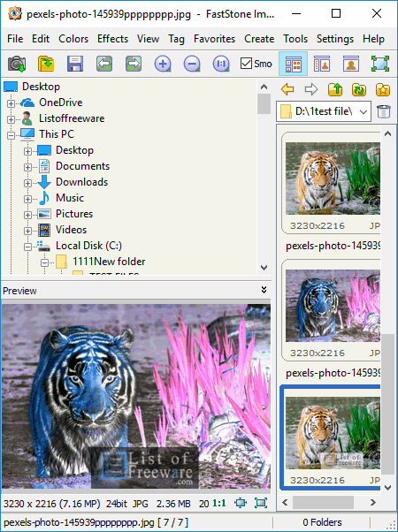Collapse the Local Disk (C:) tree node
The image size is (398, 532).
click(x=27, y=247)
